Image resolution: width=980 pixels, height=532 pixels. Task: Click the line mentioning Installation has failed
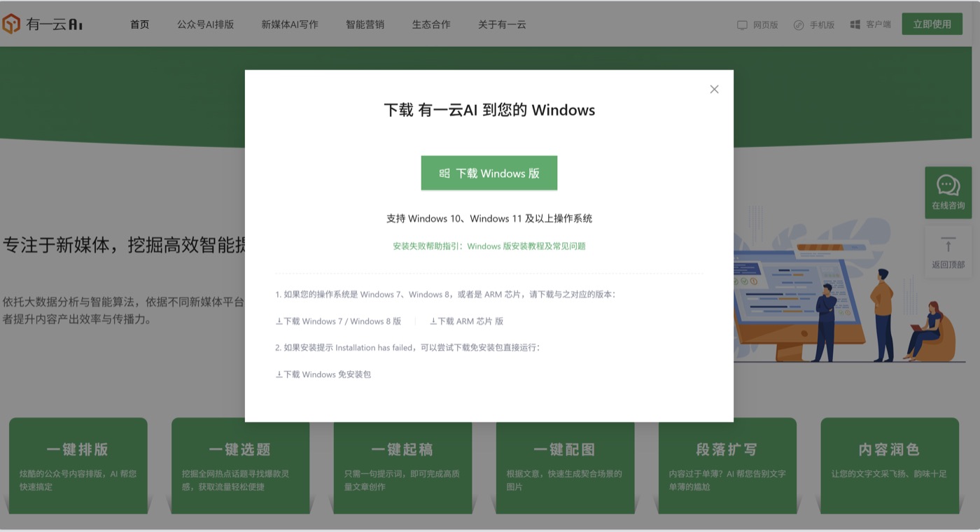407,348
